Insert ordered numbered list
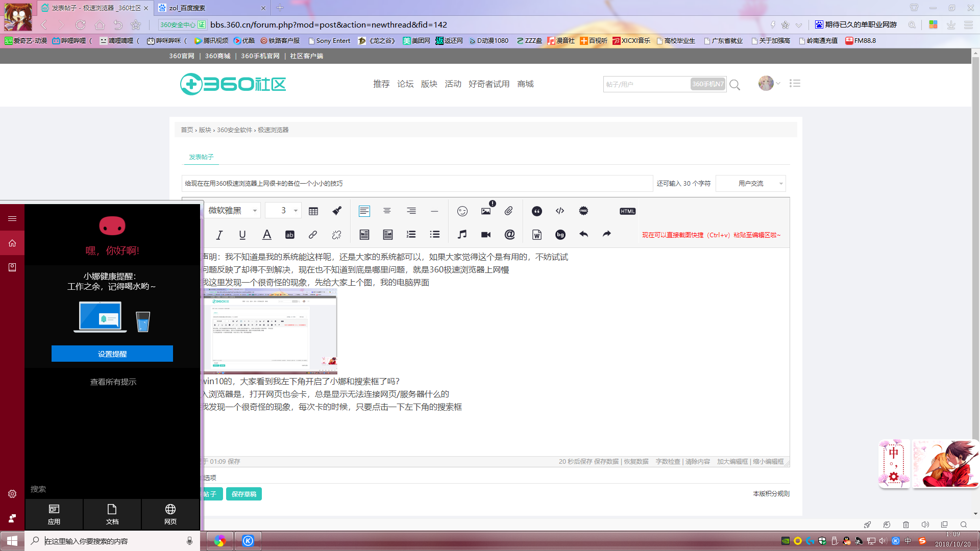Screen dimensions: 980x551 [x=411, y=235]
